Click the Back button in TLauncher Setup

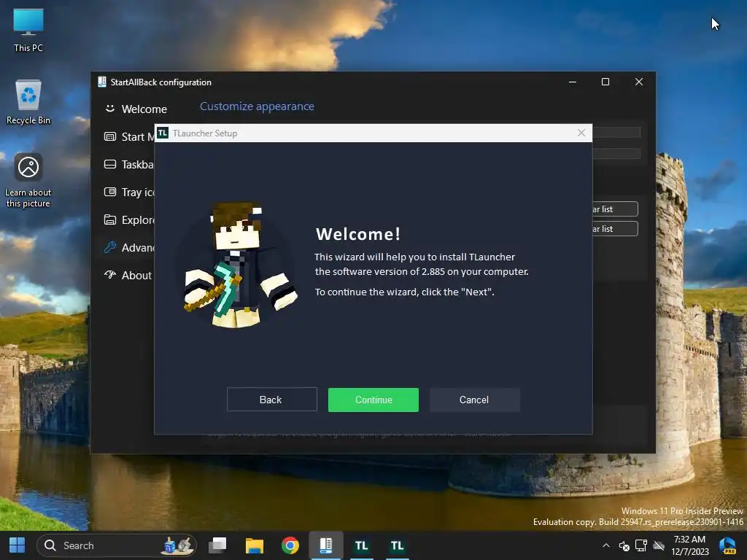click(x=271, y=400)
